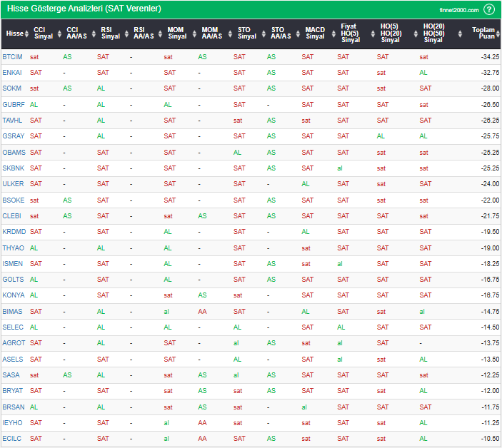Select BSOKE total score -22.00

[490, 200]
